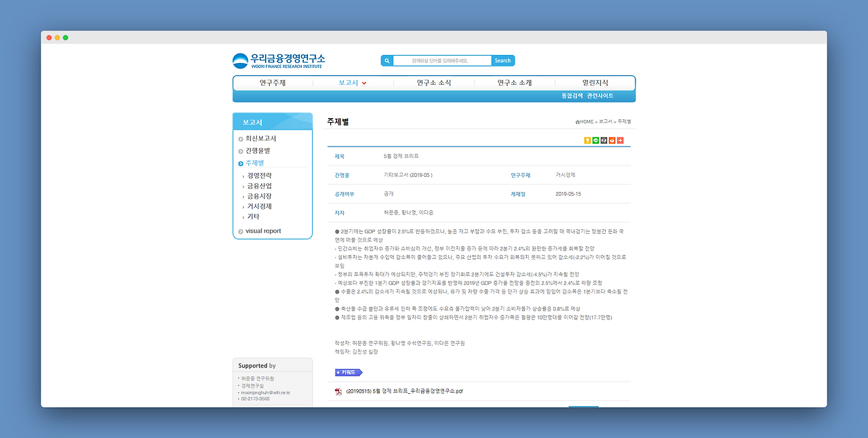Screen dimensions: 868x438
Task: Open the 금융시장 subcategory
Action: (259, 196)
